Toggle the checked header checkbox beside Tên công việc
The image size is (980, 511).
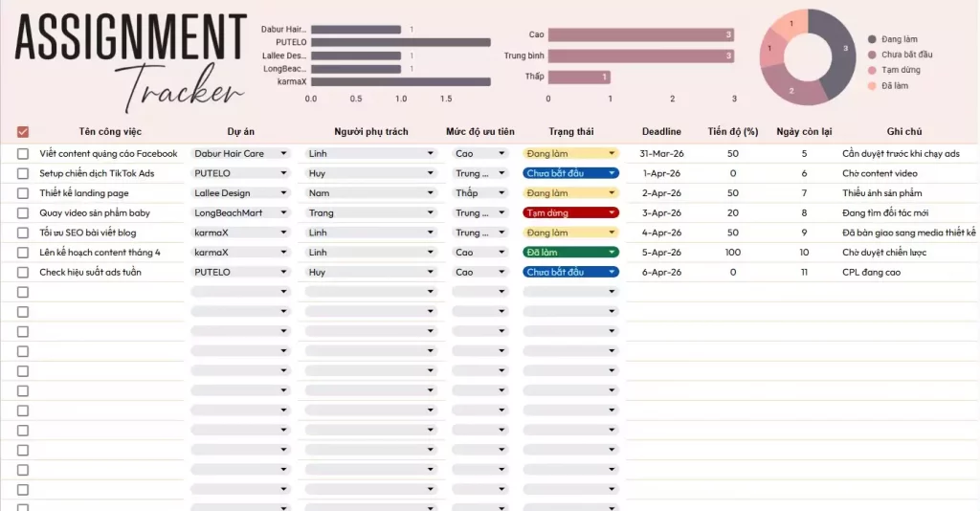tap(23, 132)
